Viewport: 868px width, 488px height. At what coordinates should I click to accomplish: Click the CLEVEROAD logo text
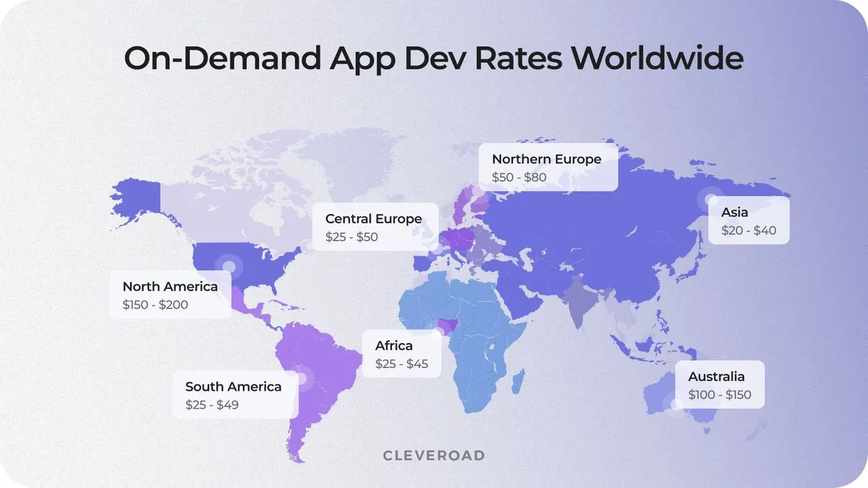433,455
